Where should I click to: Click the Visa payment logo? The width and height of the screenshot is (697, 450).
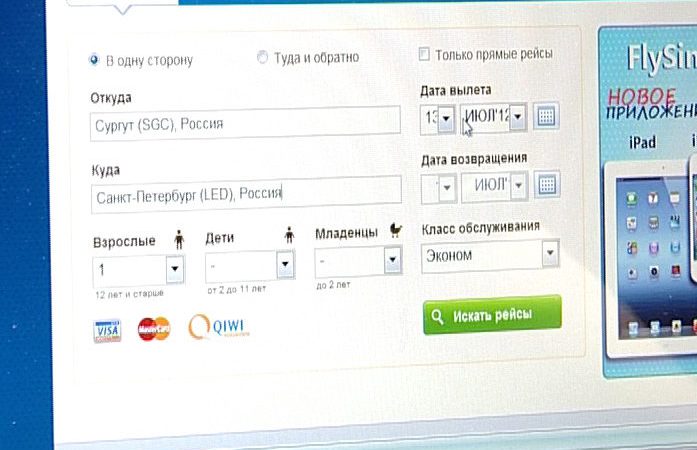(x=107, y=330)
